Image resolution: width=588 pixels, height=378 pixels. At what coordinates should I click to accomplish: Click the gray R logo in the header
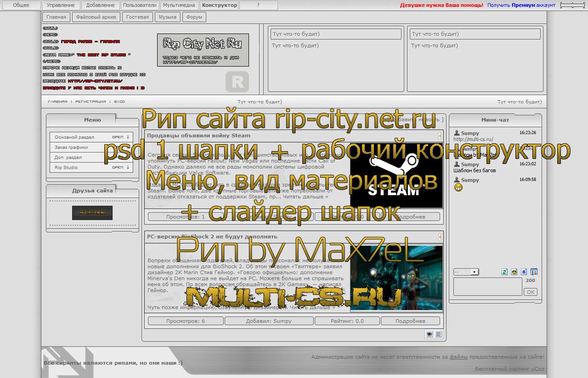tap(237, 82)
